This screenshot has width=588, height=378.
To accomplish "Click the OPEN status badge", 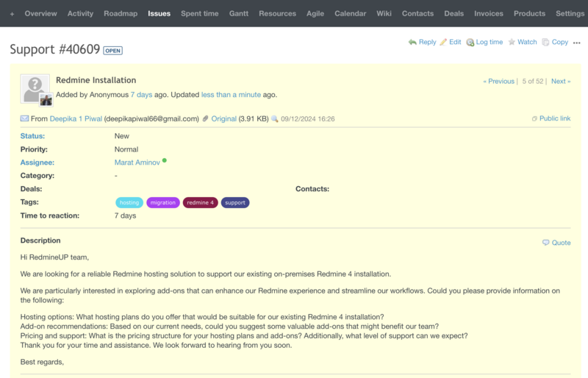I will tap(113, 51).
